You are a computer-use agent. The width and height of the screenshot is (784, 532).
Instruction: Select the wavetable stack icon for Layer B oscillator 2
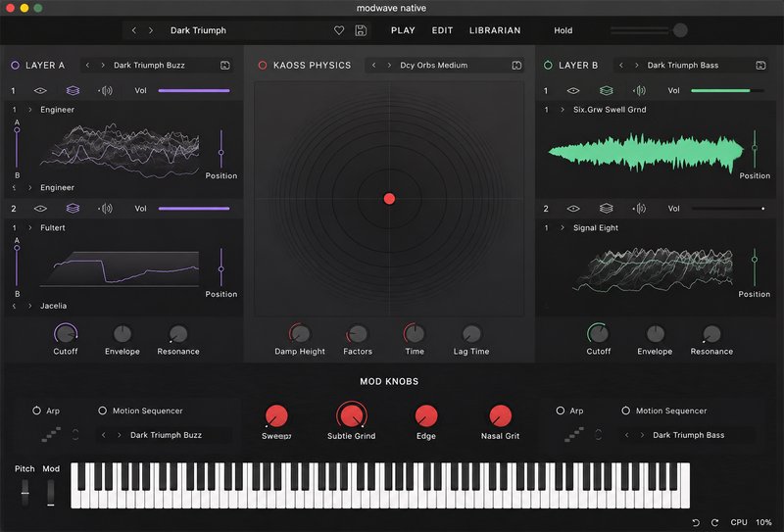(x=606, y=209)
